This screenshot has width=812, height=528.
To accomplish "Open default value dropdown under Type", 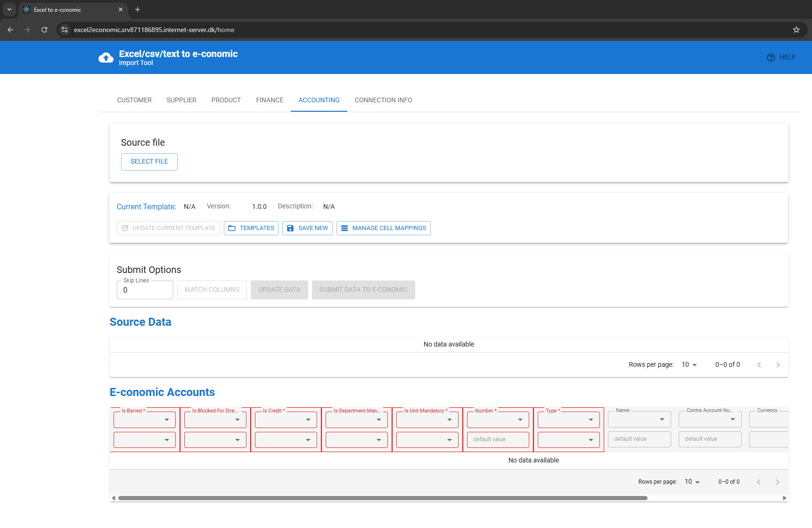I will coord(569,440).
